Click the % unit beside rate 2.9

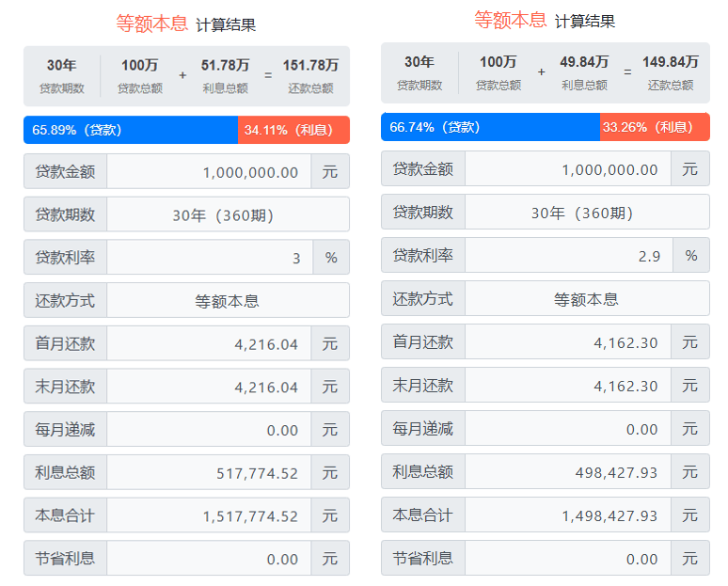(691, 256)
